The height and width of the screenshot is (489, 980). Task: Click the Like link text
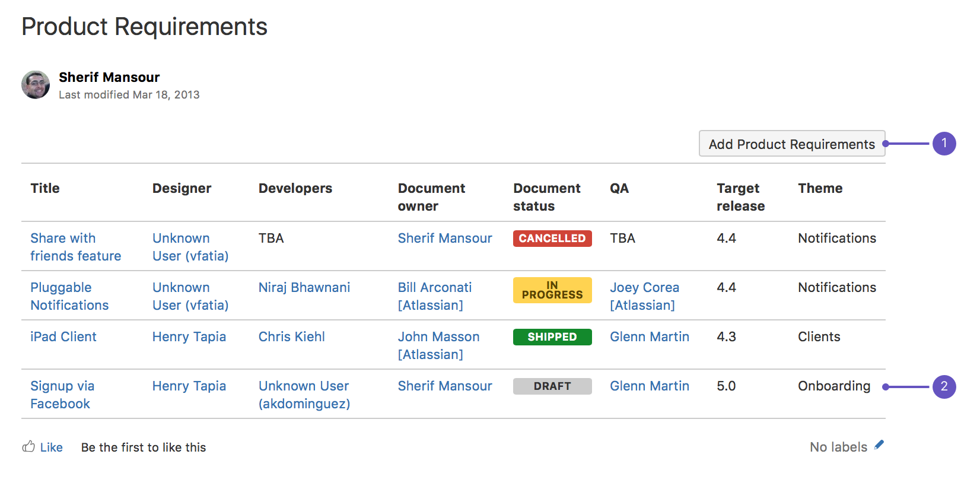[x=52, y=447]
